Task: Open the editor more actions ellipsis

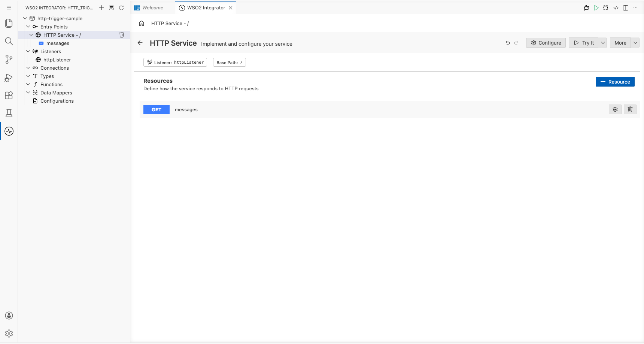Action: (x=635, y=7)
